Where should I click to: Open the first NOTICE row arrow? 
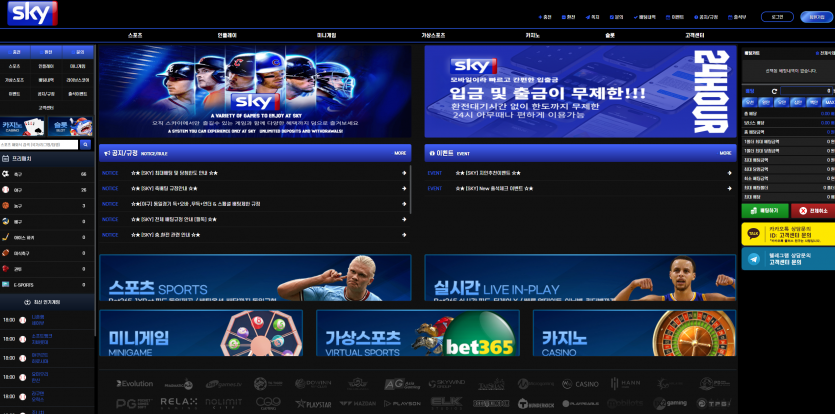(x=404, y=173)
